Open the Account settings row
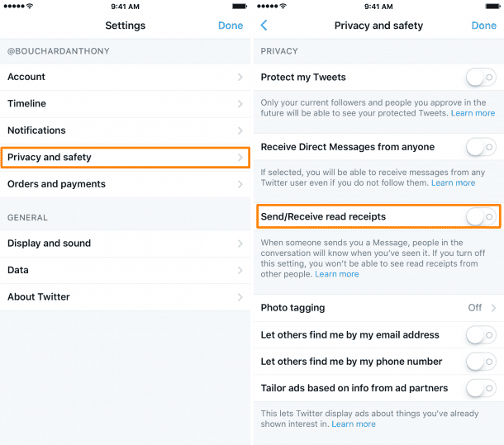The width and height of the screenshot is (504, 445). click(x=124, y=77)
